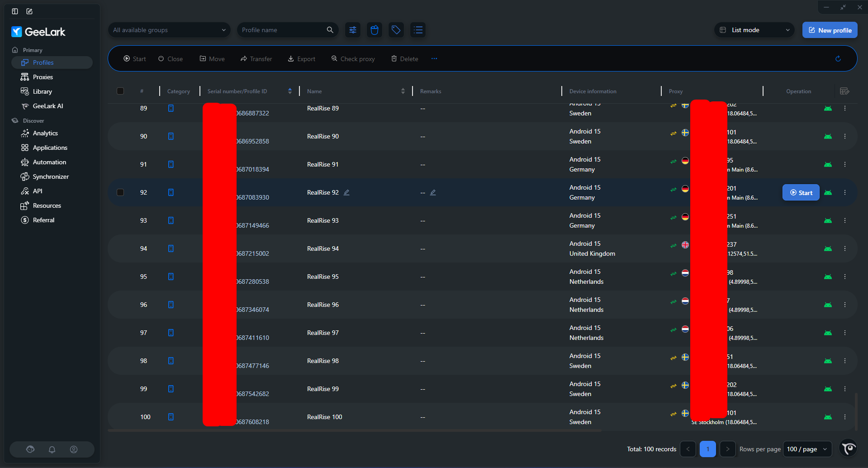Toggle the select-all checkbox in header
868x468 pixels.
click(120, 91)
